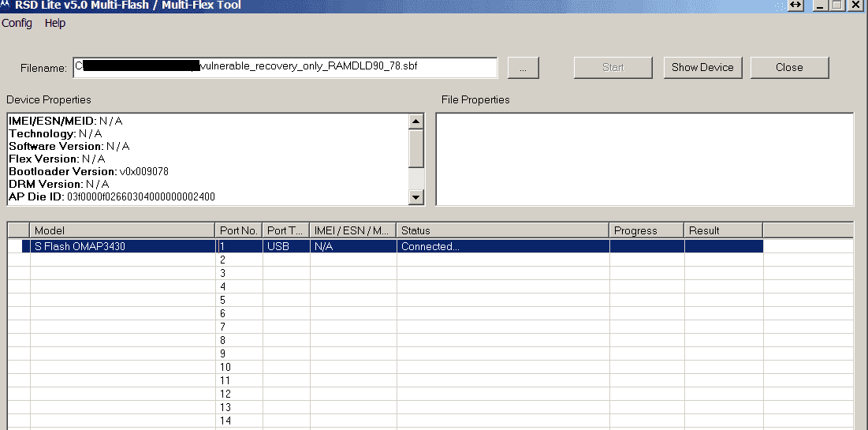The image size is (868, 430).
Task: Click the Device Properties scroll up arrow
Action: tap(416, 122)
